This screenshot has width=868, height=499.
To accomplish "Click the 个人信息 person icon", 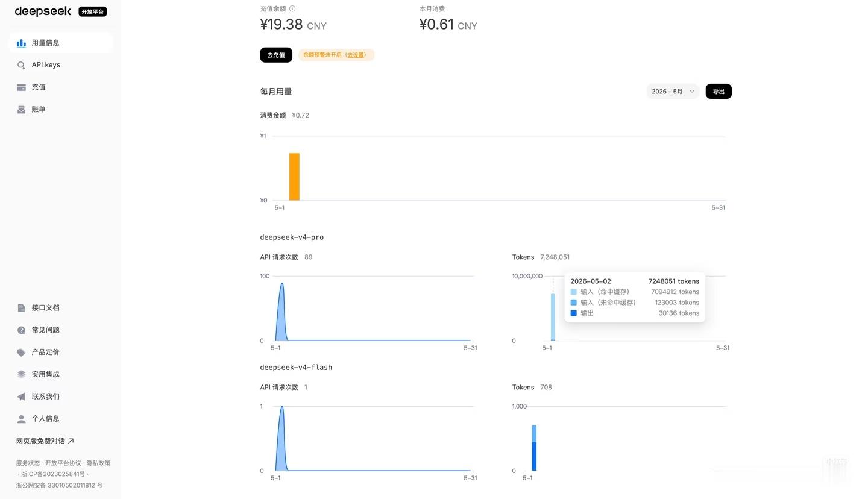I will tap(21, 419).
